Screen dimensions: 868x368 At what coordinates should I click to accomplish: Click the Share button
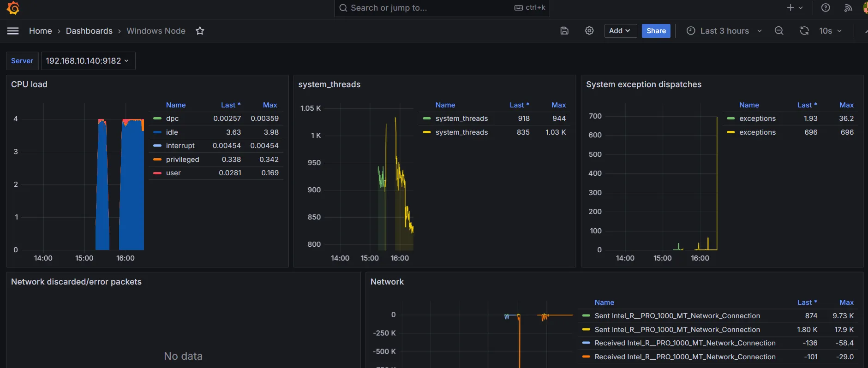tap(656, 31)
